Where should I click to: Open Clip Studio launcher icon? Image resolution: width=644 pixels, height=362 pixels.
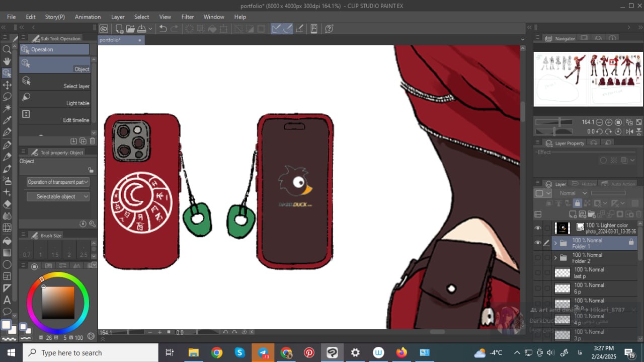[x=104, y=29]
